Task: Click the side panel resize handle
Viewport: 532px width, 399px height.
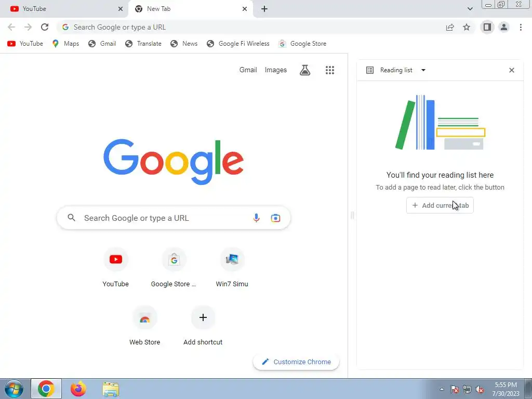Action: [352, 215]
